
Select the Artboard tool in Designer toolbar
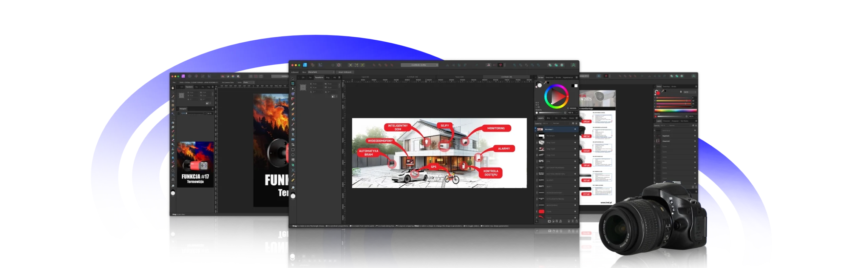coord(293,84)
